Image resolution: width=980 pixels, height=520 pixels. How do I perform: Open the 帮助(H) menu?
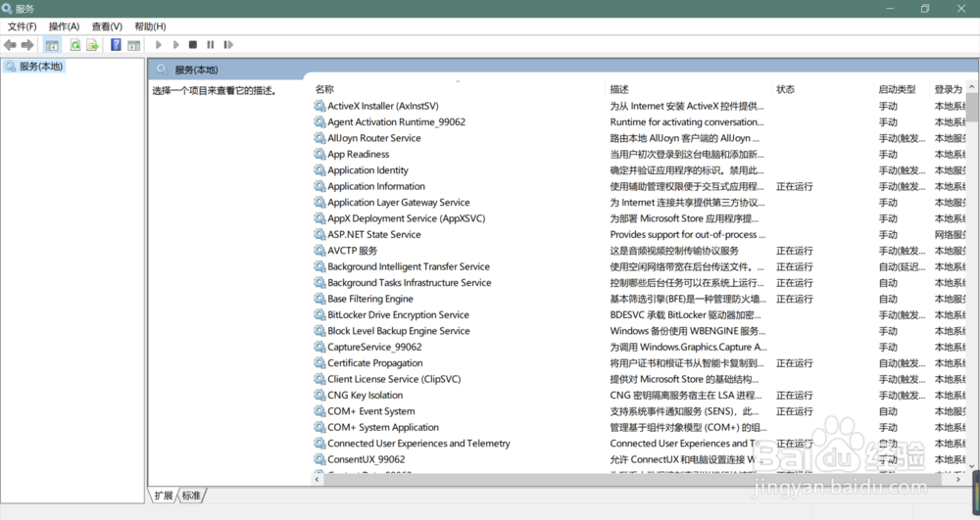pyautogui.click(x=150, y=26)
